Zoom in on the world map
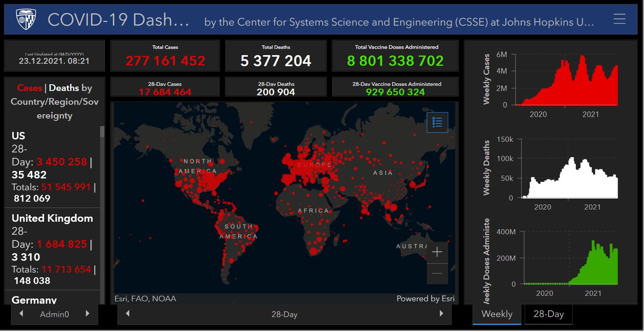This screenshot has height=332, width=644. point(437,252)
